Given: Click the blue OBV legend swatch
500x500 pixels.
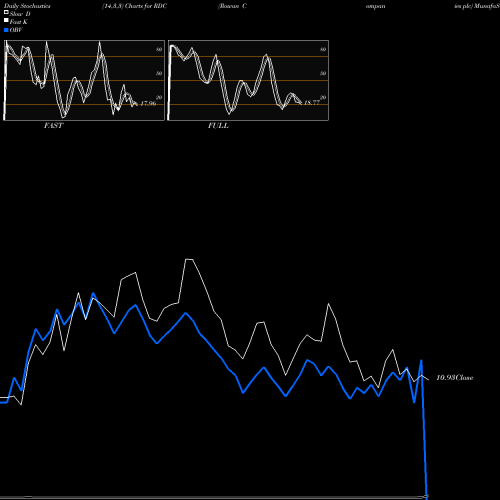Looking at the screenshot, I should [6, 30].
